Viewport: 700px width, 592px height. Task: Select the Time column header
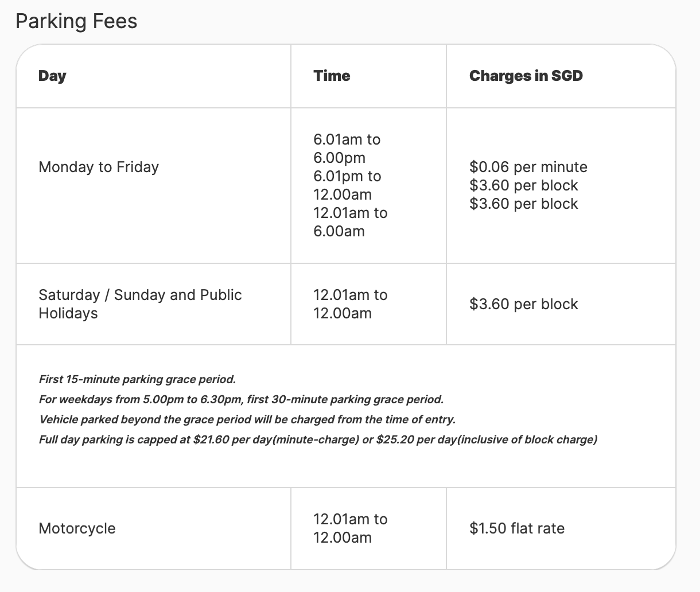332,76
